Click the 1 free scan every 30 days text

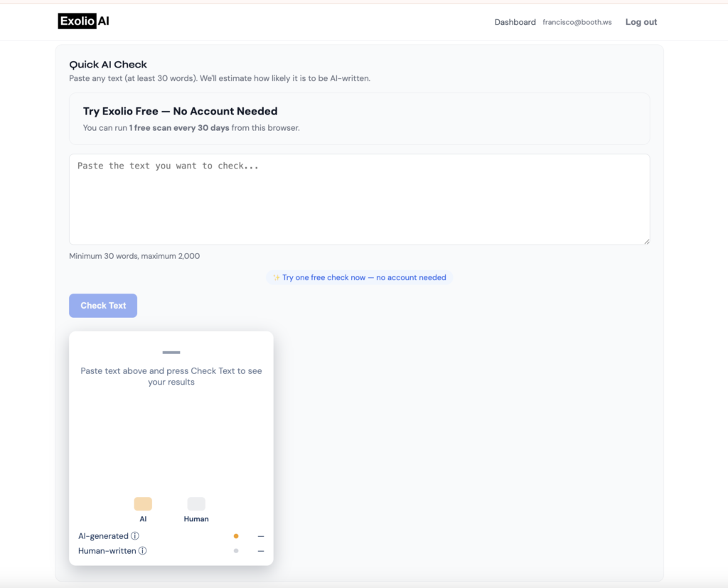(179, 128)
